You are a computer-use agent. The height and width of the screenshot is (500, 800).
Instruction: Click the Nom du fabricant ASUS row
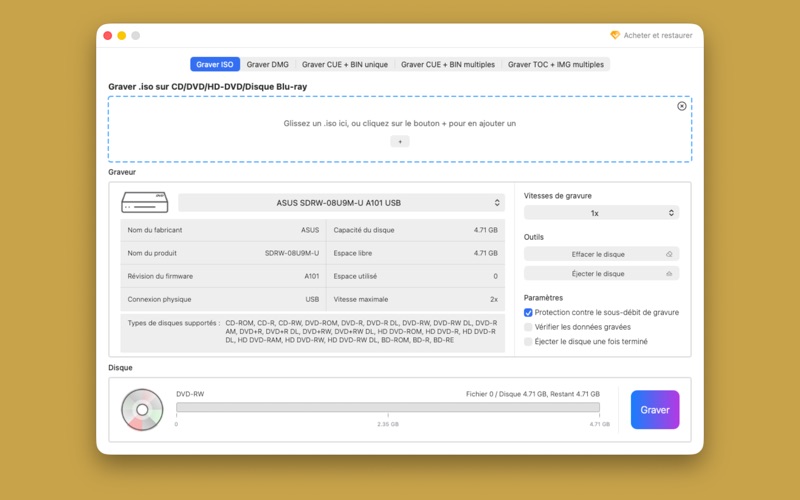click(223, 230)
